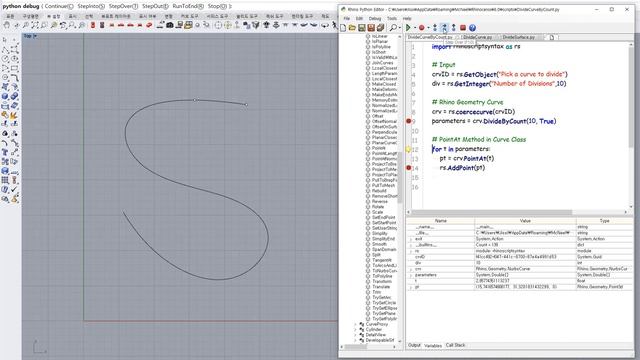The height and width of the screenshot is (360, 640).
Task: Click StepOver(T) in the command prompt
Action: pyautogui.click(x=123, y=6)
